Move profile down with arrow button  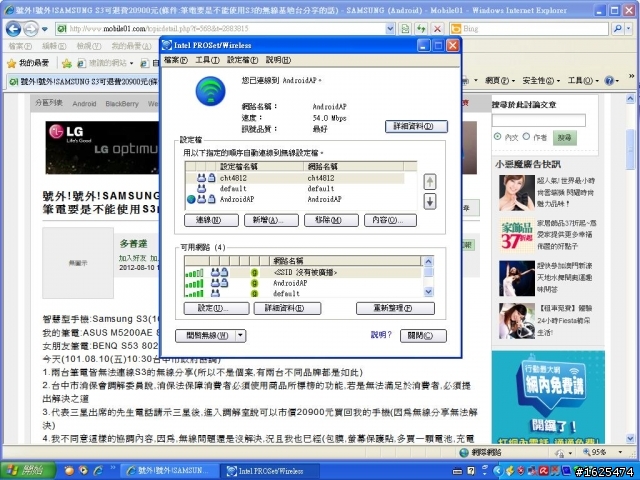coord(429,202)
